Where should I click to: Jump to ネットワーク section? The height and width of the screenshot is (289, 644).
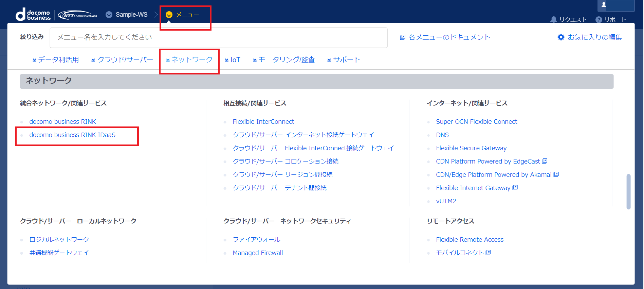point(189,60)
